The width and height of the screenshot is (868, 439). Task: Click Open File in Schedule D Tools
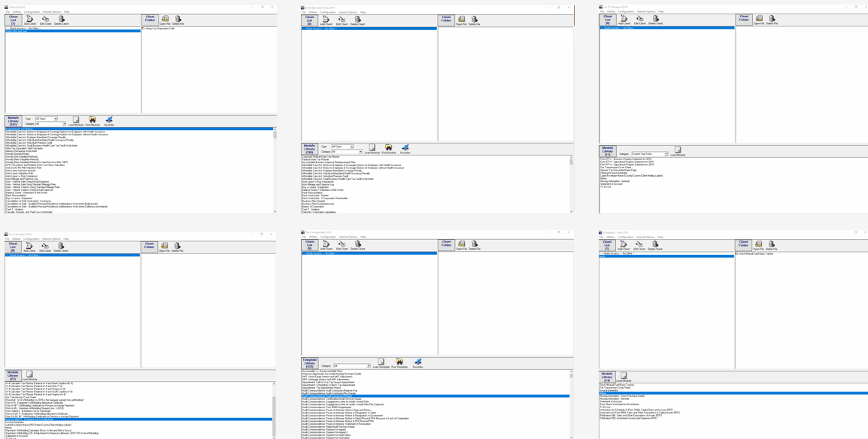tap(759, 246)
